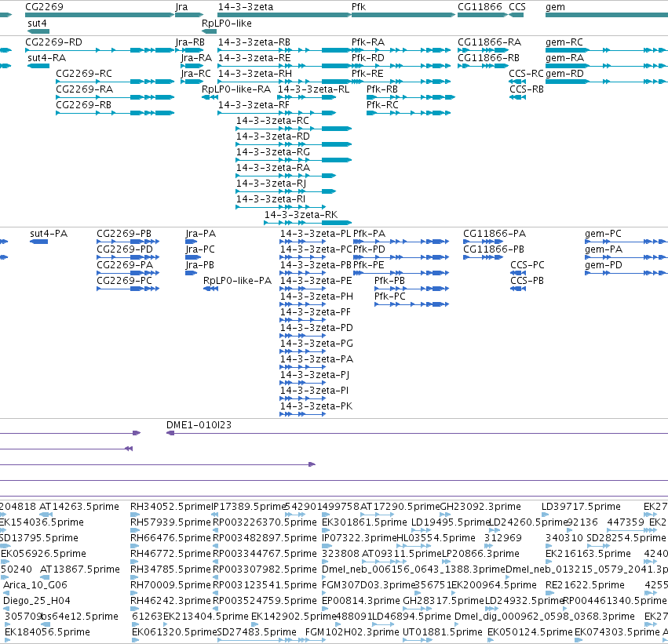
Task: Click the DME1-010I23 clone feature
Action: pos(417,433)
